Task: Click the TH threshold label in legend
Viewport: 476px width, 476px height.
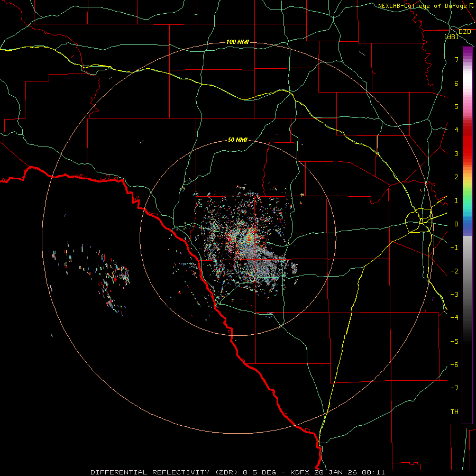Action: tap(454, 411)
